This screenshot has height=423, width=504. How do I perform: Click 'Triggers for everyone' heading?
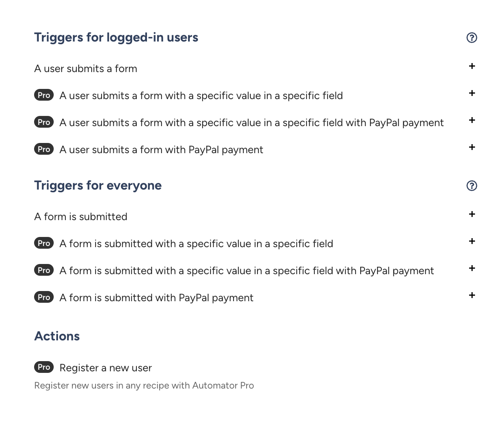point(98,186)
